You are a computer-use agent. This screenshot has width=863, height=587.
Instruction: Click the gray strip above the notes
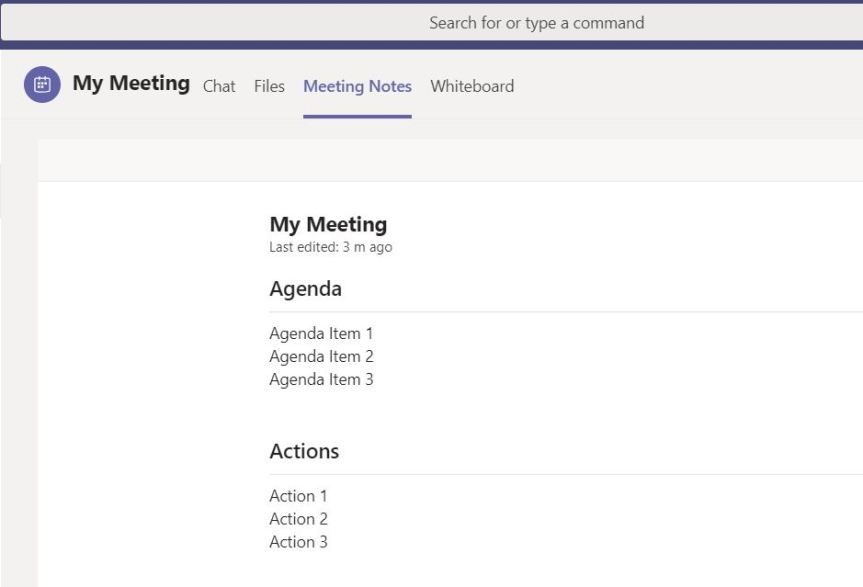point(450,160)
